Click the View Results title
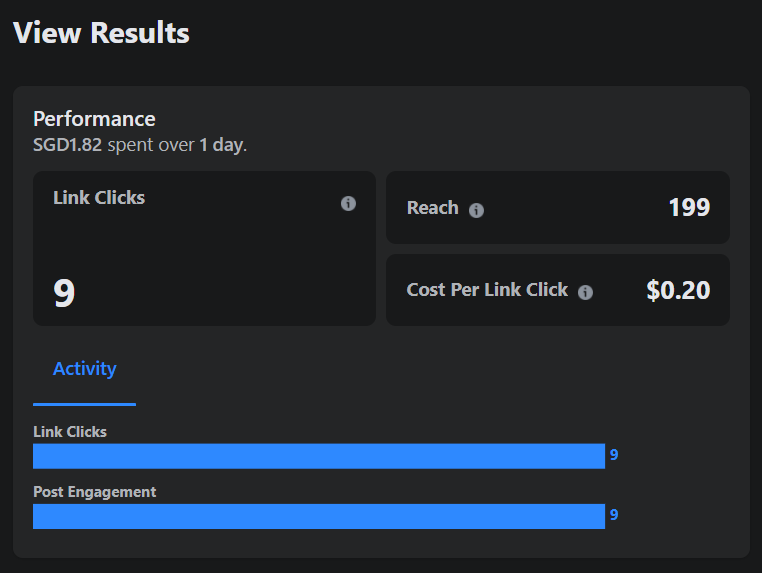The width and height of the screenshot is (762, 573). [x=101, y=33]
